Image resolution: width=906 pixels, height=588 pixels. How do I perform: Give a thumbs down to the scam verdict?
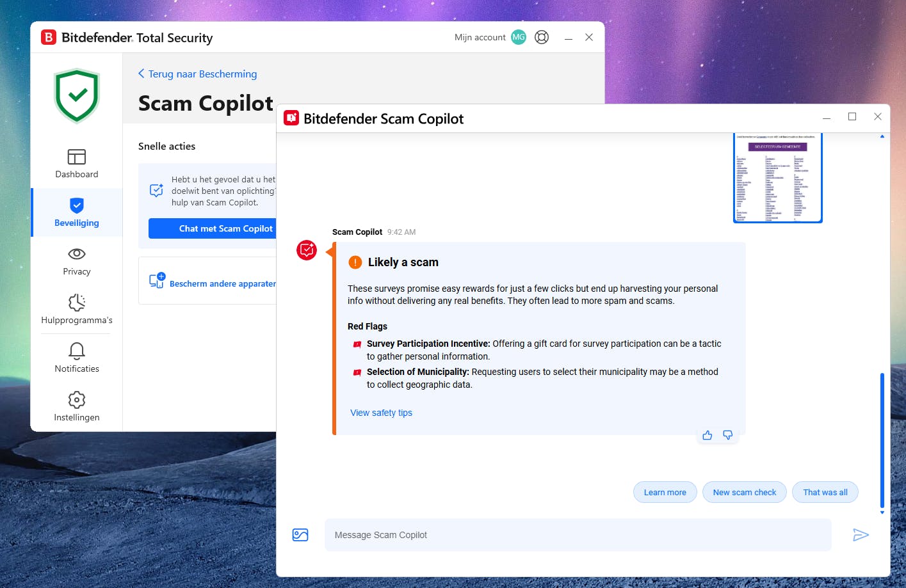pos(727,434)
